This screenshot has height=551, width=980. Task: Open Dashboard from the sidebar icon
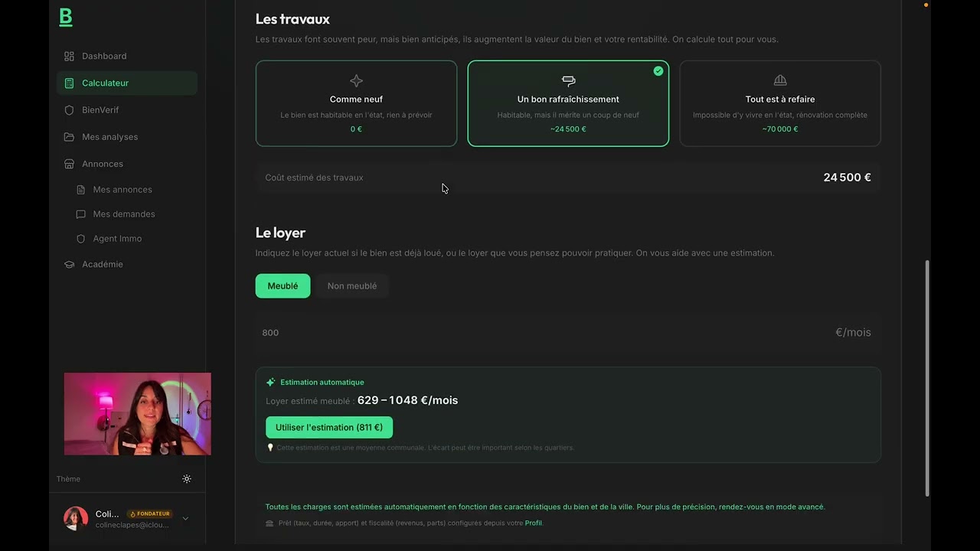click(x=69, y=56)
